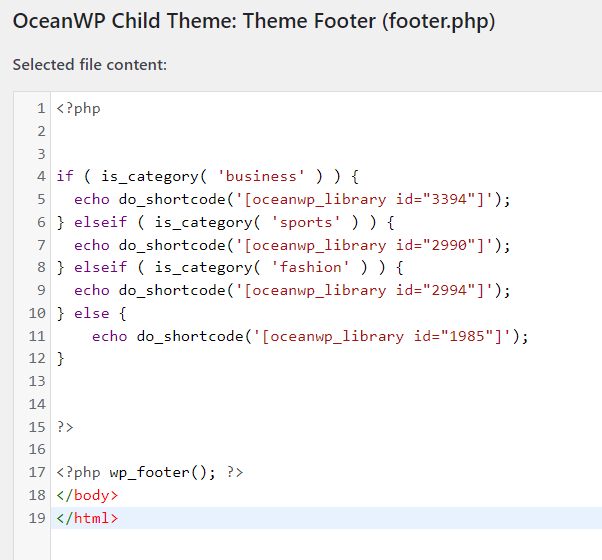
Task: Click the is_category 'business' condition line
Action: [x=208, y=177]
